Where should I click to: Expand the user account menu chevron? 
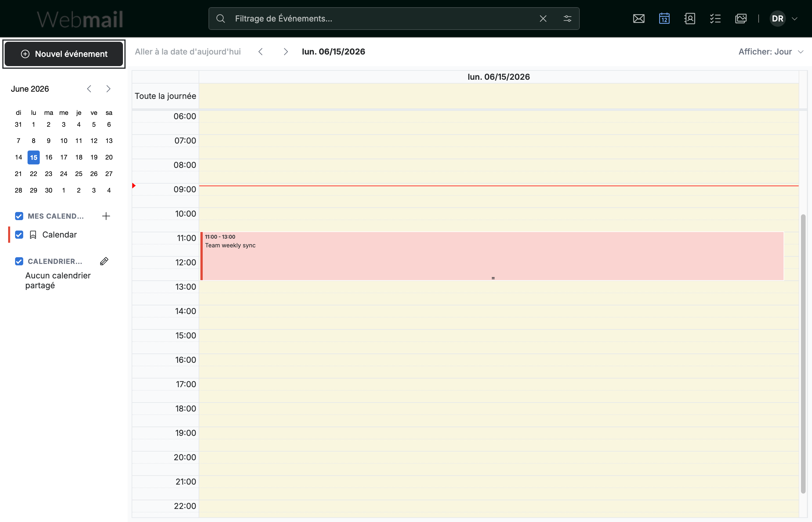coord(795,19)
